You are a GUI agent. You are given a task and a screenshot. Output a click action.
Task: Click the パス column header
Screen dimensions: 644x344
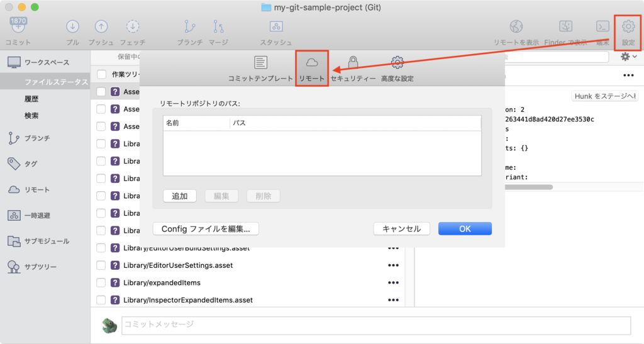(356, 123)
